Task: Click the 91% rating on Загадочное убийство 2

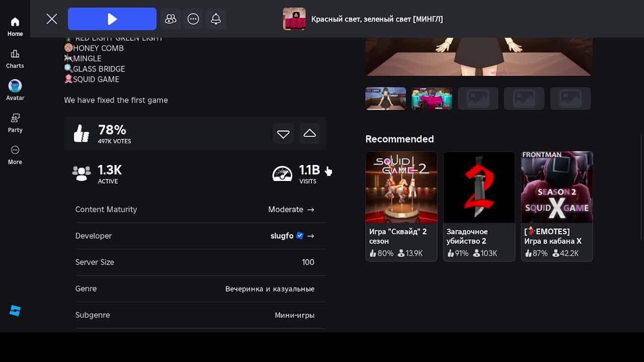Action: [x=457, y=253]
